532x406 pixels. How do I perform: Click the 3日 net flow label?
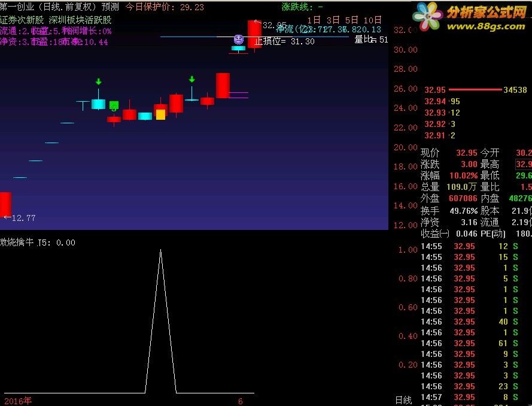333,20
